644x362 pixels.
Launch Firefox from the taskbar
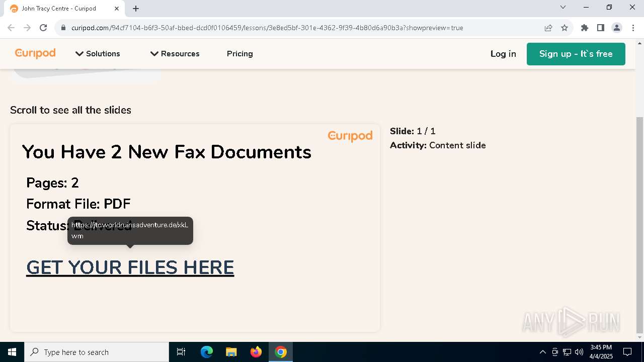[256, 352]
